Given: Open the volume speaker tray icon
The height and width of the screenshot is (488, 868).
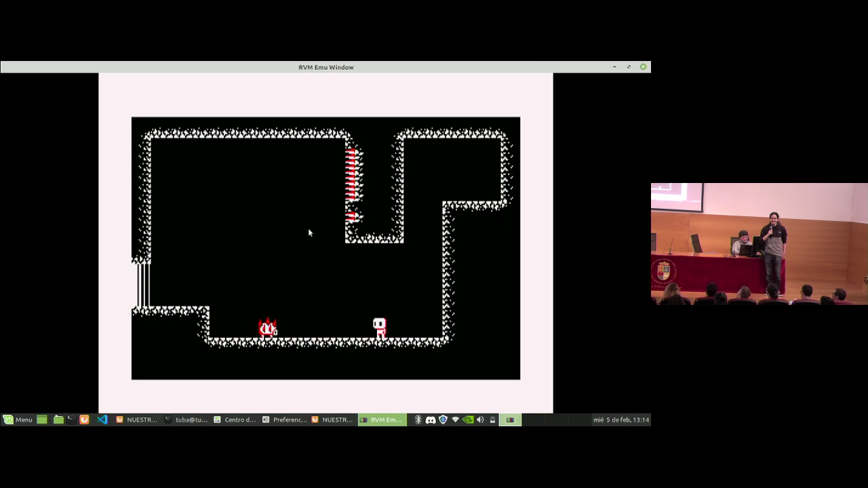Looking at the screenshot, I should click(x=480, y=420).
